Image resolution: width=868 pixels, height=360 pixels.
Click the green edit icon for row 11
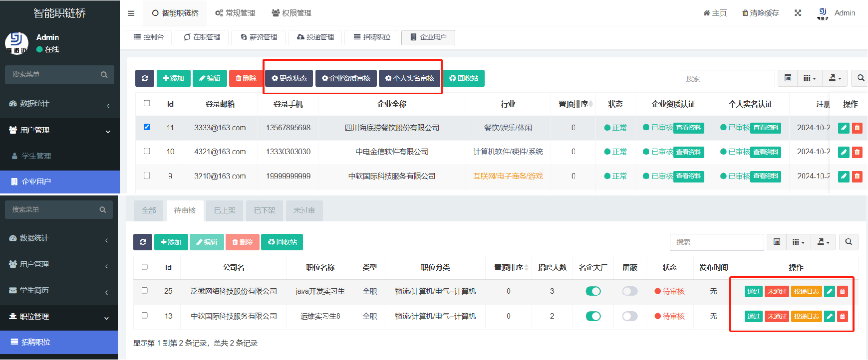click(844, 128)
